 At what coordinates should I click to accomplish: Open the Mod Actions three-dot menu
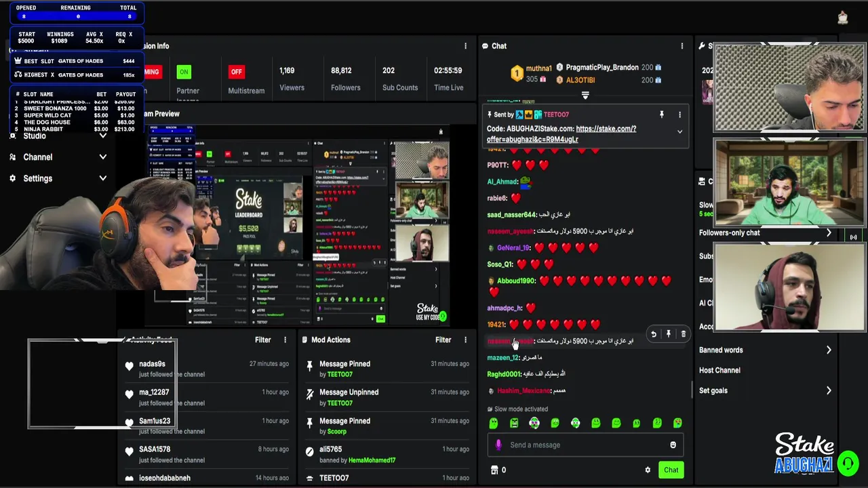pyautogui.click(x=465, y=340)
